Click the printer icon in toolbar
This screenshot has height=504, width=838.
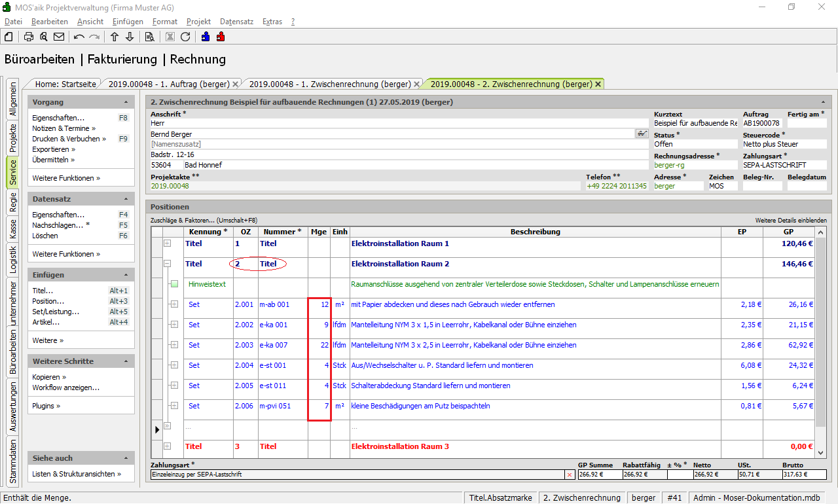(29, 37)
